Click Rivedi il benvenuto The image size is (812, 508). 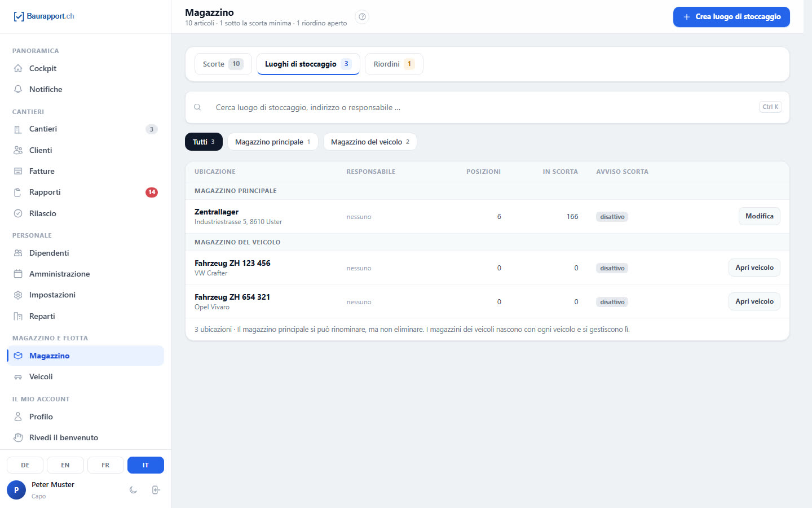tap(85, 437)
